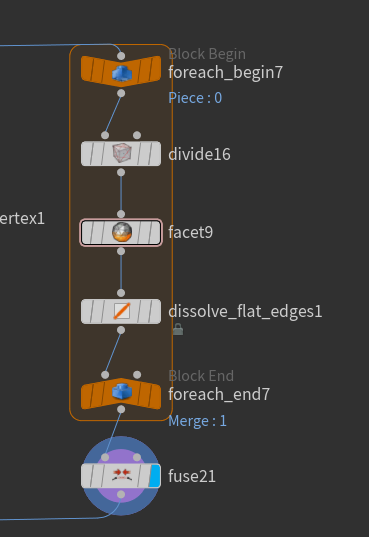Click the output connector of foreach_end7
This screenshot has height=537, width=369.
[x=121, y=409]
